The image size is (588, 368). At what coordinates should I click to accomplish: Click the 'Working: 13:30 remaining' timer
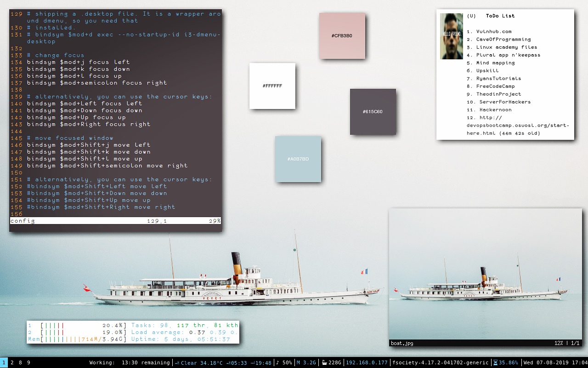tap(130, 362)
